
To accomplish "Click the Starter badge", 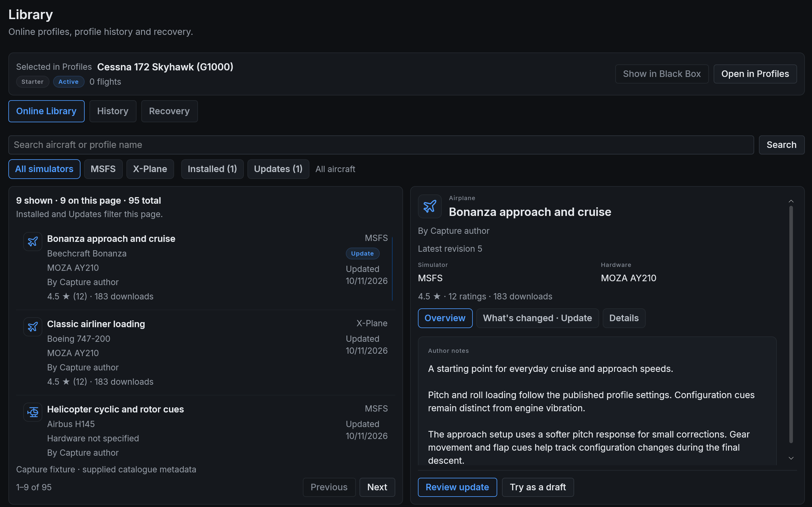I will tap(32, 81).
